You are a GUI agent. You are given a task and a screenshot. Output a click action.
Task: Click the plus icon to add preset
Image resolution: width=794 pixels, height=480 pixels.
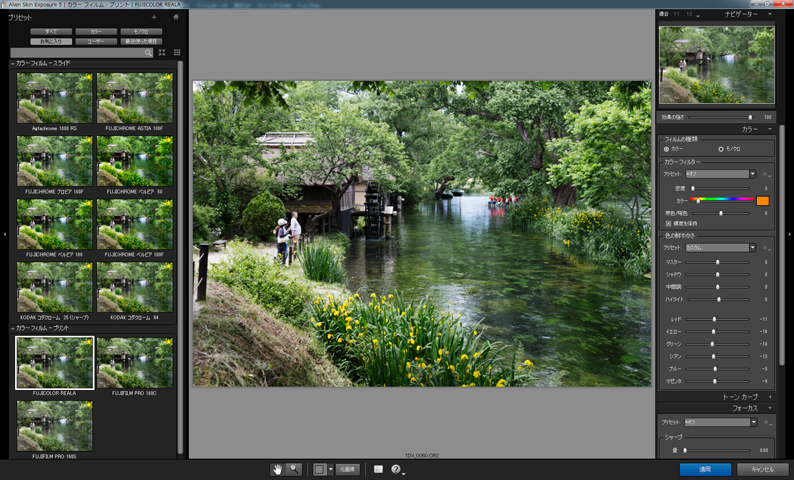pos(154,17)
